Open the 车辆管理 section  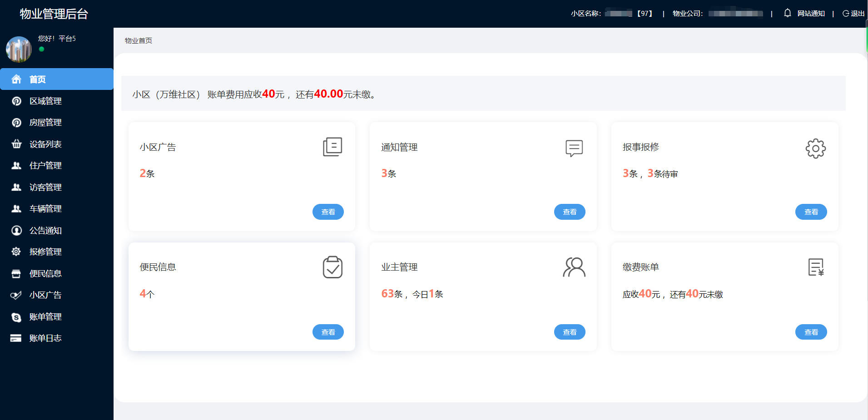click(45, 208)
